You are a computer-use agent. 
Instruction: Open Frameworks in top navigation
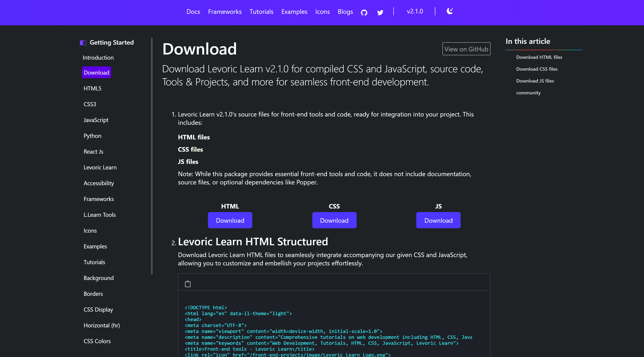(225, 12)
